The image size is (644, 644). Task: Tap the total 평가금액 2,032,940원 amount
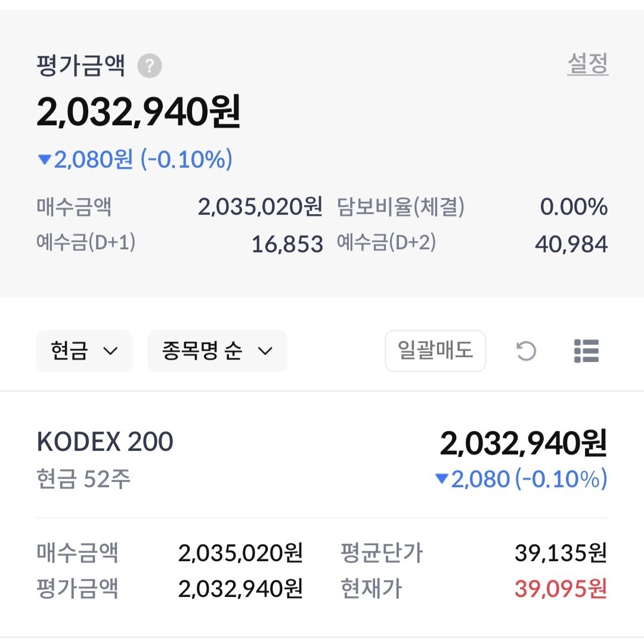pos(138,112)
